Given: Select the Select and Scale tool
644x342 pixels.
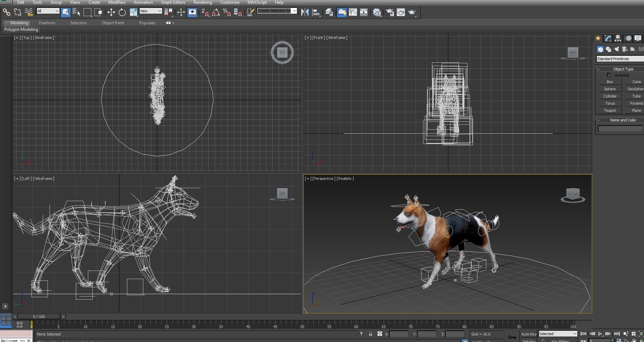Looking at the screenshot, I should point(133,12).
